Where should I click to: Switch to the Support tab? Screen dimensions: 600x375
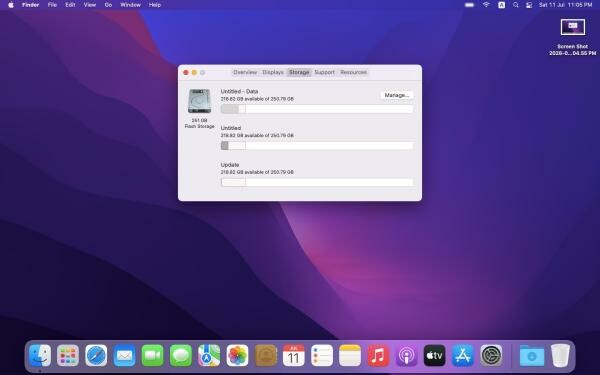324,72
